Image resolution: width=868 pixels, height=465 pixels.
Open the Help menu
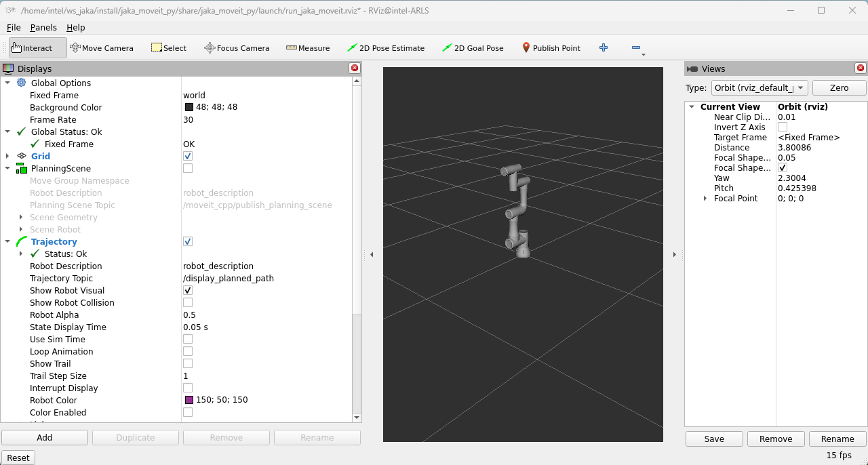(x=75, y=27)
